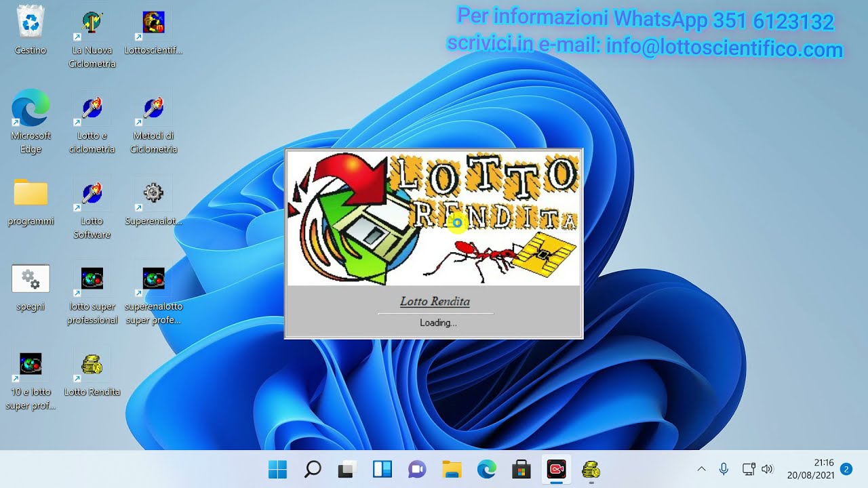Open the Chat app in taskbar

pyautogui.click(x=417, y=469)
